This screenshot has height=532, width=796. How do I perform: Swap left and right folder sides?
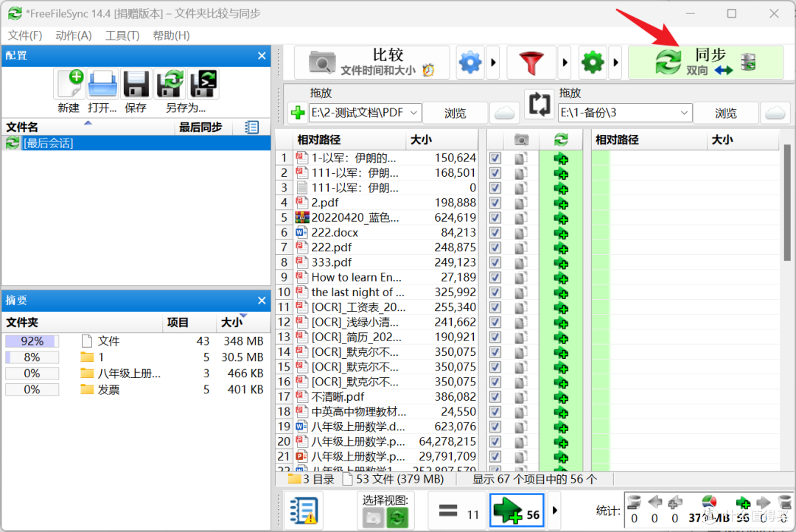(539, 105)
